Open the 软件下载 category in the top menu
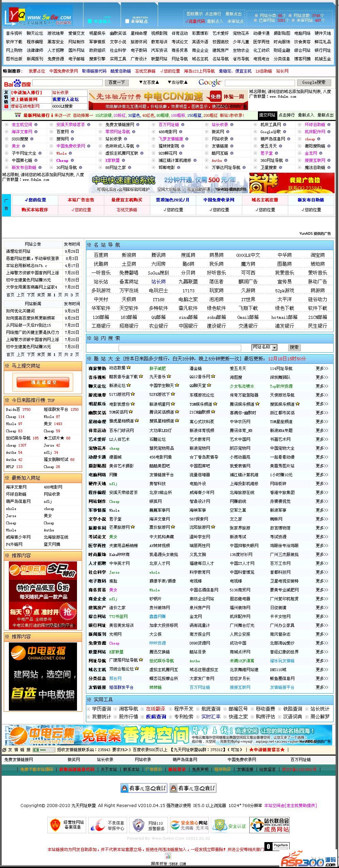This screenshot has width=339, height=868. click(14, 42)
